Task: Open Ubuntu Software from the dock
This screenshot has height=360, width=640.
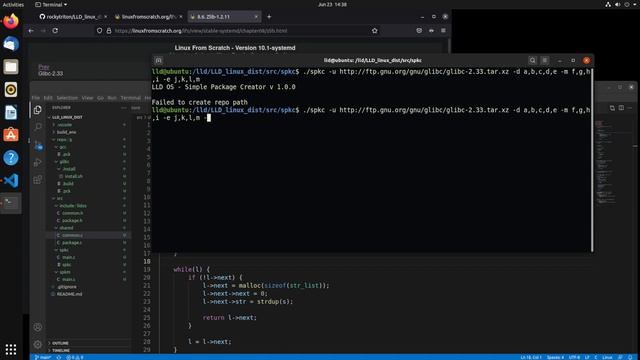Action: [x=11, y=135]
